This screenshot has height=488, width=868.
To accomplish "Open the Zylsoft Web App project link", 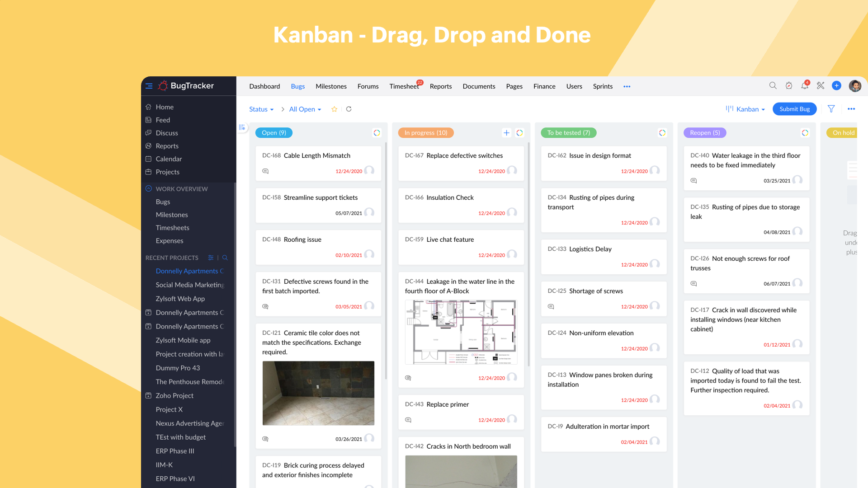I will click(180, 299).
